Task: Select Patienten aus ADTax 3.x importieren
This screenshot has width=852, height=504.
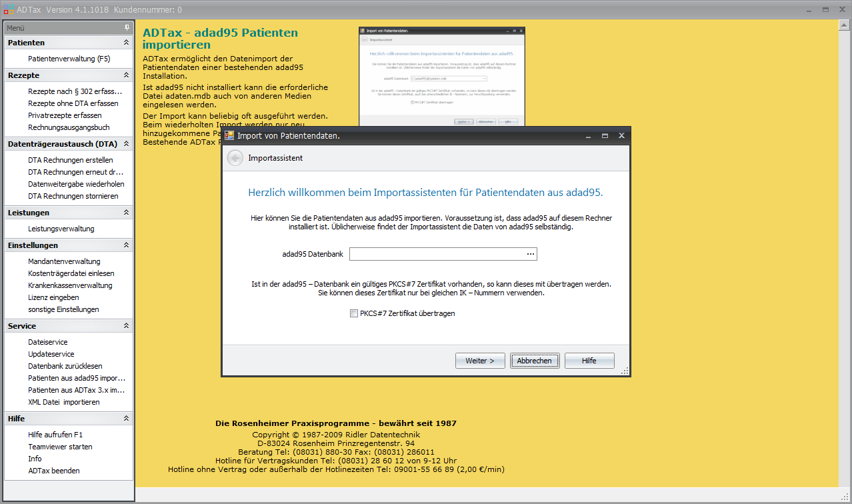Action: click(x=77, y=390)
